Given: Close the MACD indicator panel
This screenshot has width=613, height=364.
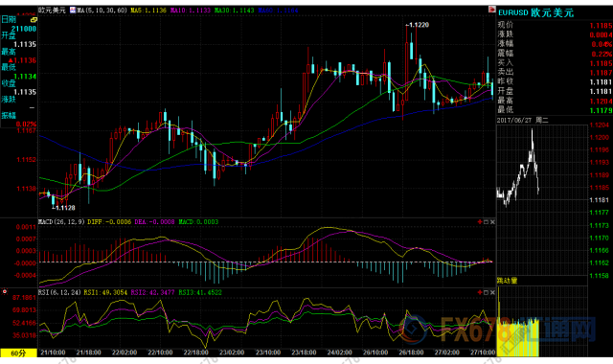Looking at the screenshot, I should [492, 221].
